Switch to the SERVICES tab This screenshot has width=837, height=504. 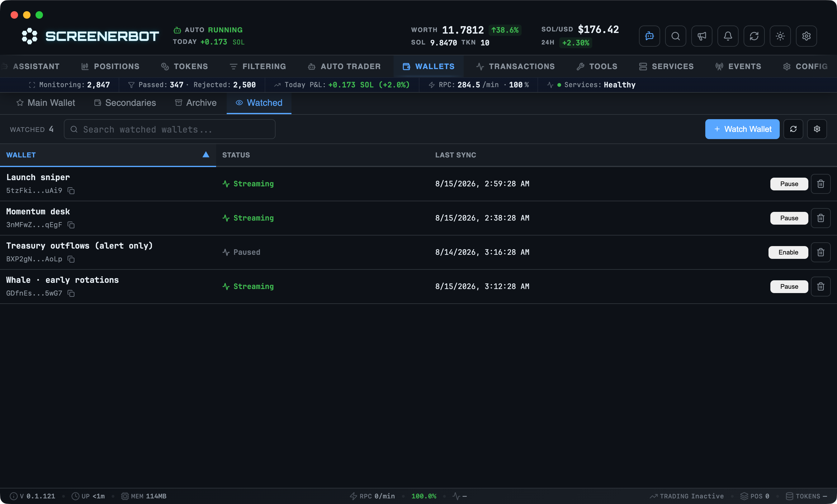[x=666, y=67]
